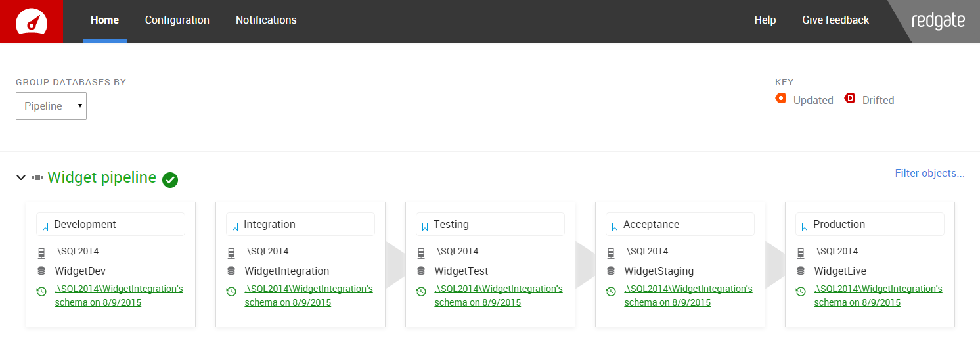Open the Configuration tab
The height and width of the screenshot is (349, 980).
[x=177, y=20]
